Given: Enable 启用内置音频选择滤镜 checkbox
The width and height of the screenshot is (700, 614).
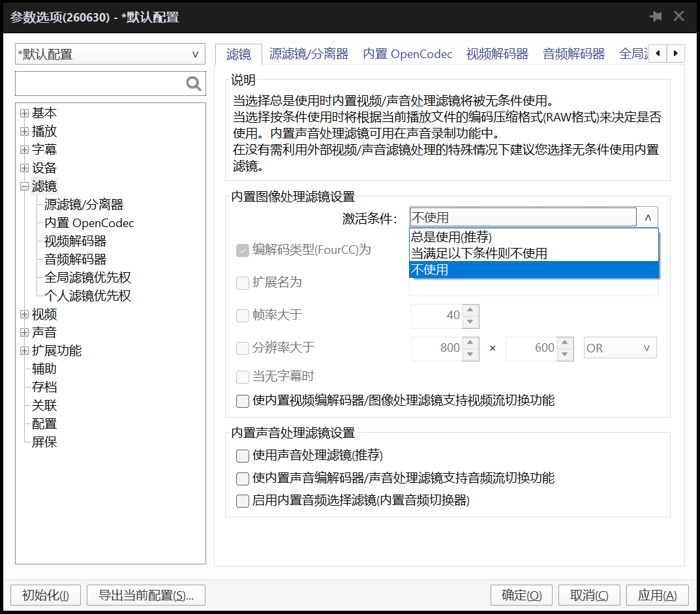Looking at the screenshot, I should click(x=243, y=500).
